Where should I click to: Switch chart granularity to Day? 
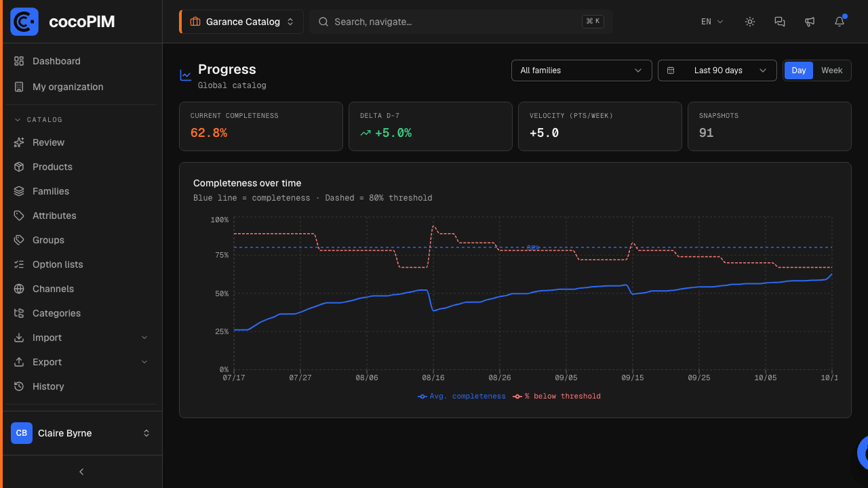coord(799,70)
